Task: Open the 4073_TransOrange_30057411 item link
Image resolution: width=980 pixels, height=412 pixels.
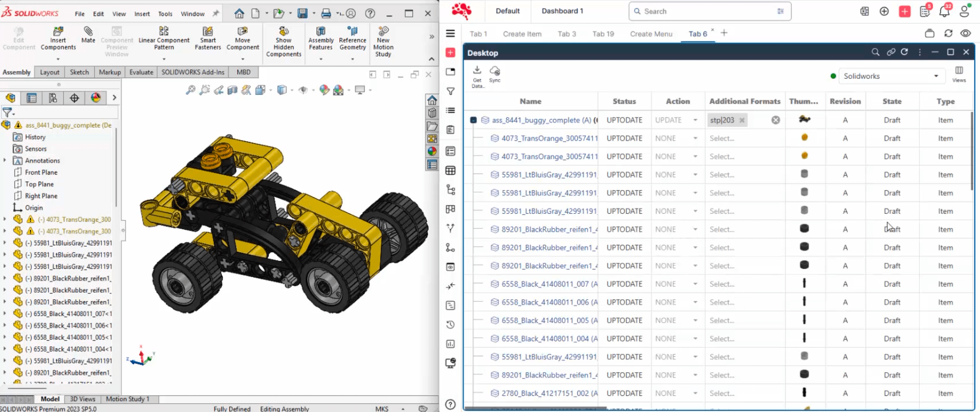Action: (x=549, y=138)
